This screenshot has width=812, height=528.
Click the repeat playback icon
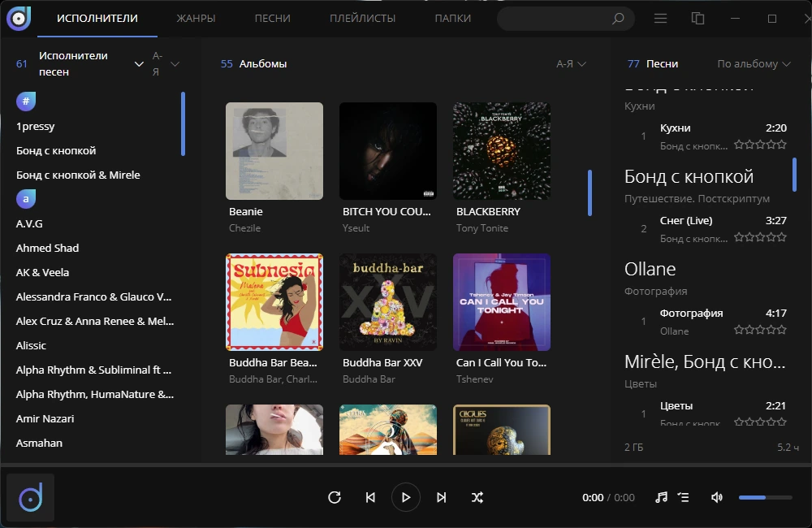pos(335,497)
